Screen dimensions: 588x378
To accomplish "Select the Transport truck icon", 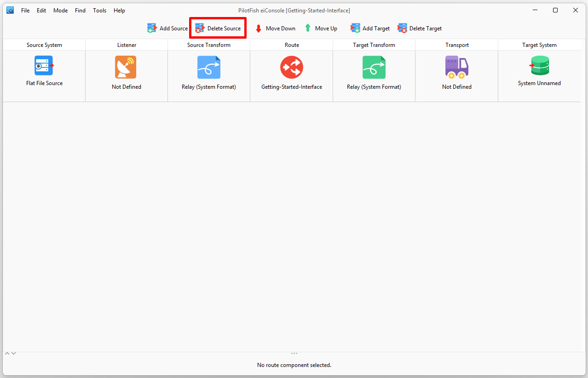I will 457,67.
